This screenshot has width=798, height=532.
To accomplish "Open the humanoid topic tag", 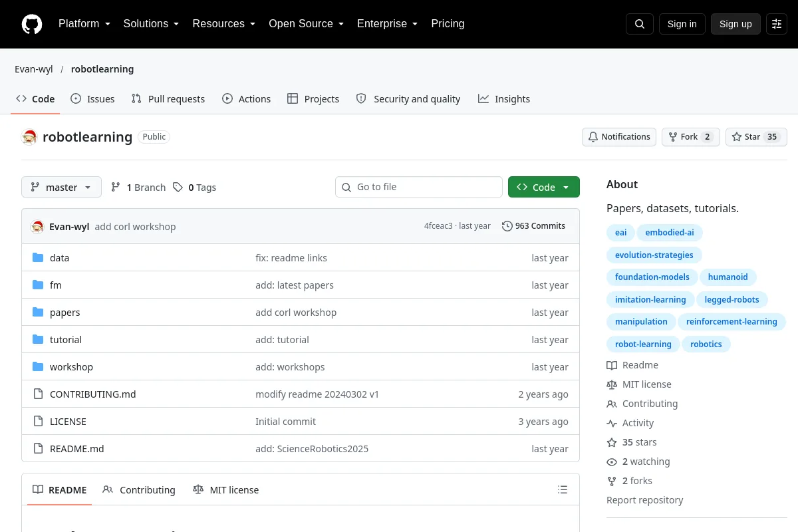I will [728, 277].
